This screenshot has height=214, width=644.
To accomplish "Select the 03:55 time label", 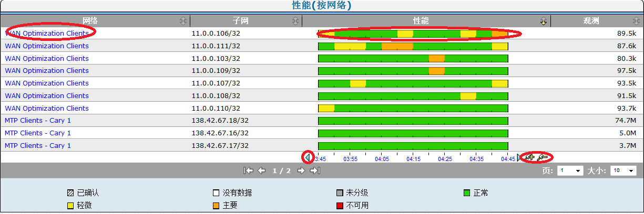I will click(x=350, y=159).
